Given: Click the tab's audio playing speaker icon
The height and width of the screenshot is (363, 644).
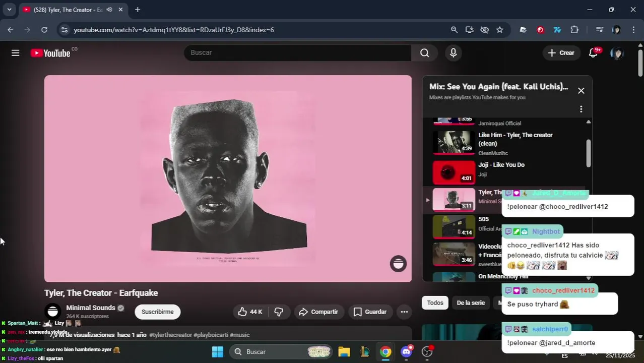Looking at the screenshot, I should pyautogui.click(x=109, y=10).
